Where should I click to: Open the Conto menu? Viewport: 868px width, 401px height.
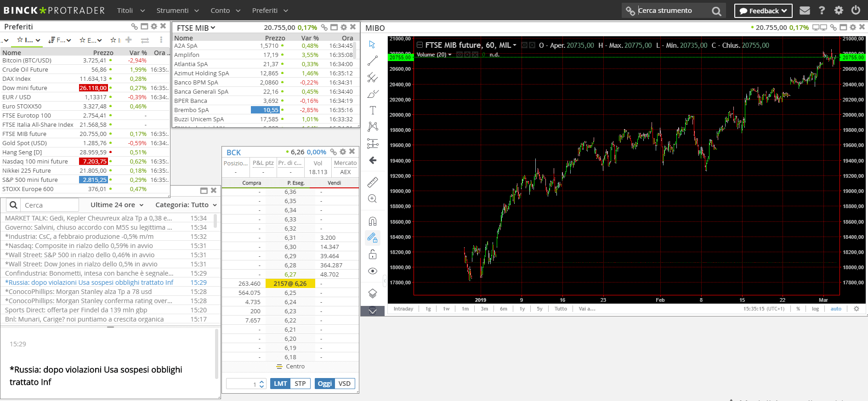[x=226, y=10]
